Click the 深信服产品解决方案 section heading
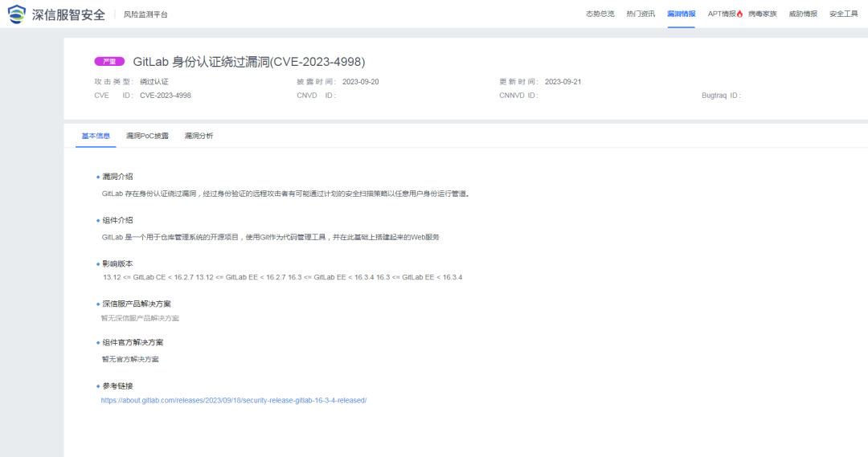The width and height of the screenshot is (868, 457). click(x=136, y=304)
